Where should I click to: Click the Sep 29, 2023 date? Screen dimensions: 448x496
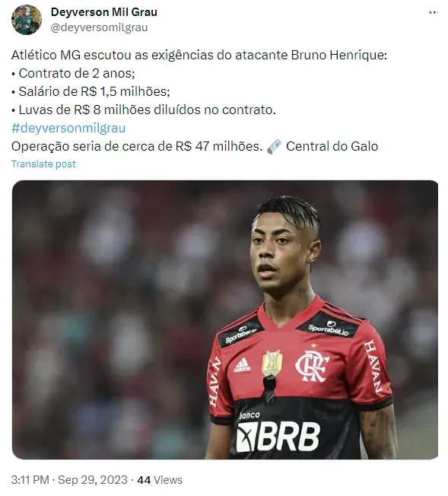(x=93, y=480)
